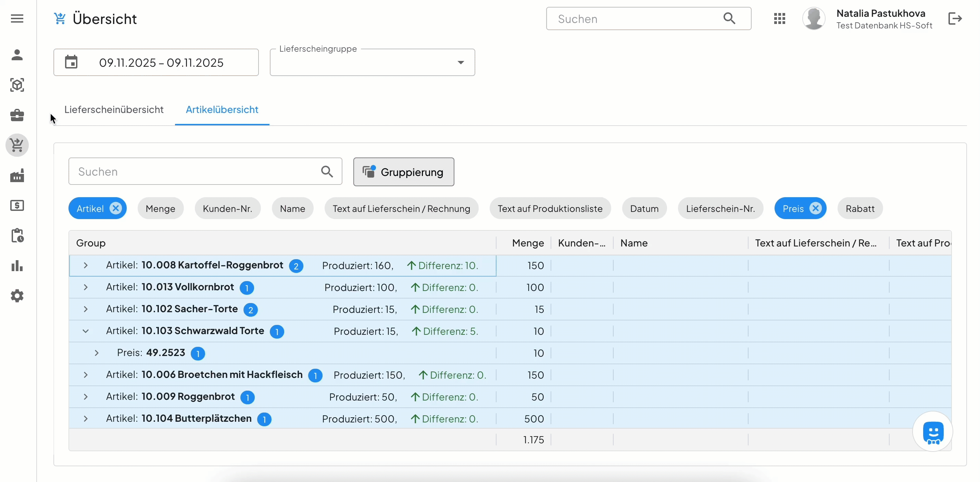
Task: Click the logout icon at top right
Action: click(x=955, y=18)
